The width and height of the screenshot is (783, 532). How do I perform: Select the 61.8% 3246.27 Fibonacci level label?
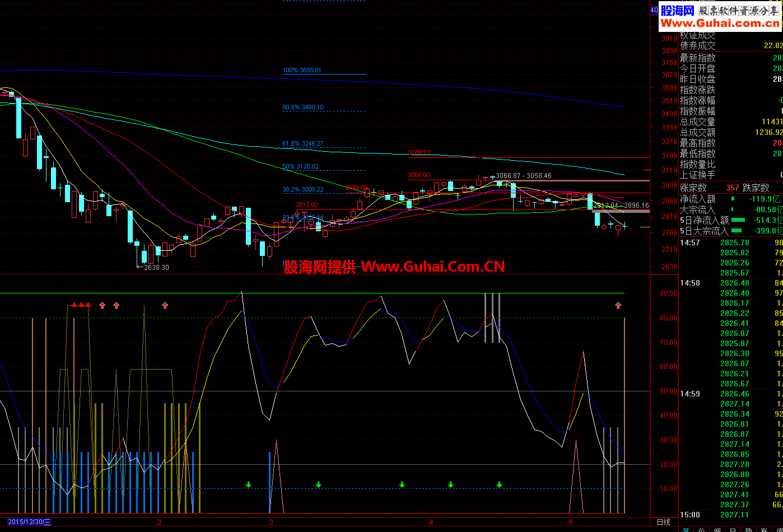pyautogui.click(x=303, y=144)
